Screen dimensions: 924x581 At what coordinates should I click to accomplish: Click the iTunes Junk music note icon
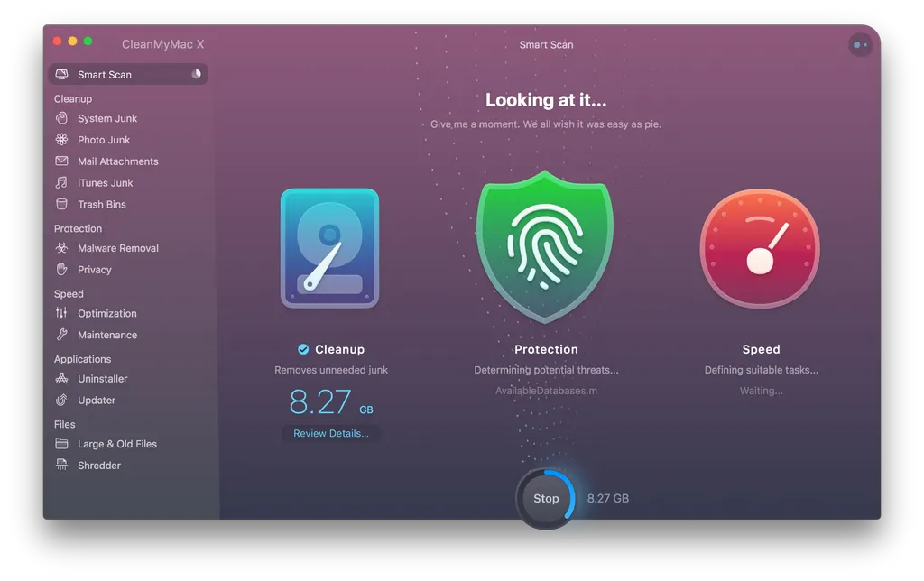61,182
